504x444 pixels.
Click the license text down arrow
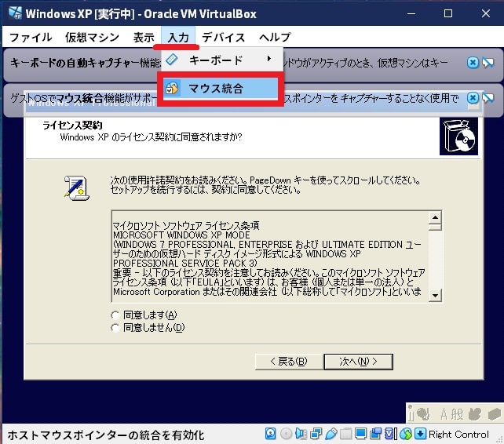[435, 295]
